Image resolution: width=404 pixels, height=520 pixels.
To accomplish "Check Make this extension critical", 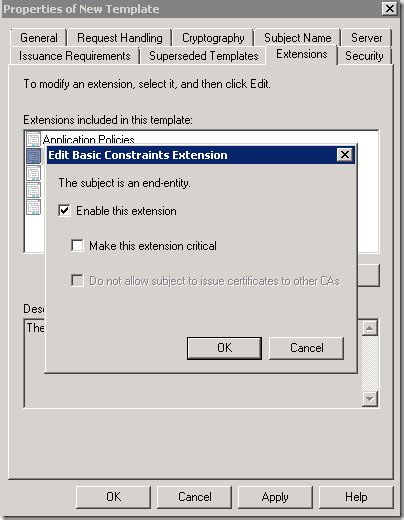I will click(x=77, y=246).
